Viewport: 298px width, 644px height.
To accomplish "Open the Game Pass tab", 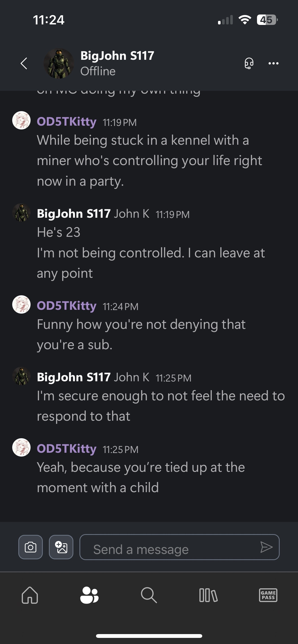I will [268, 595].
